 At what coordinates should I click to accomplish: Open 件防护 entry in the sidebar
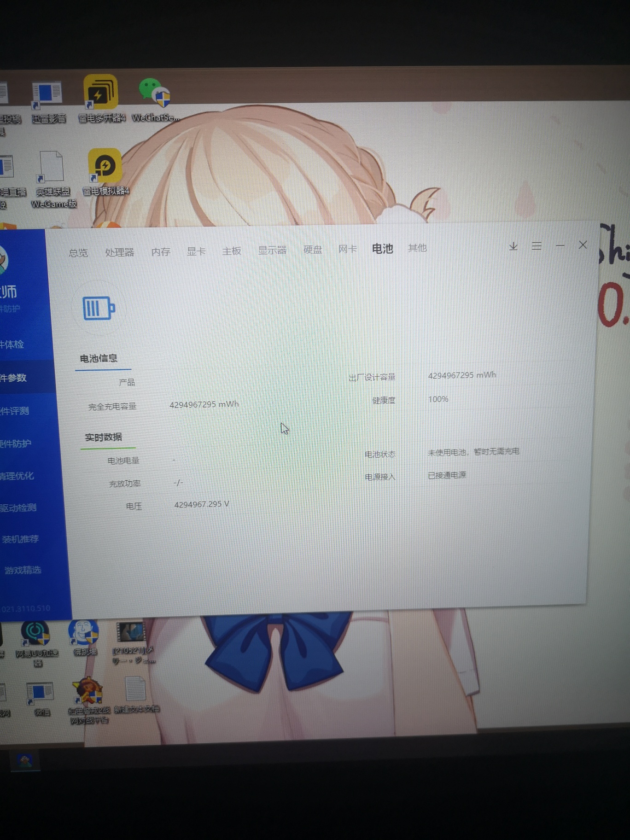(16, 444)
